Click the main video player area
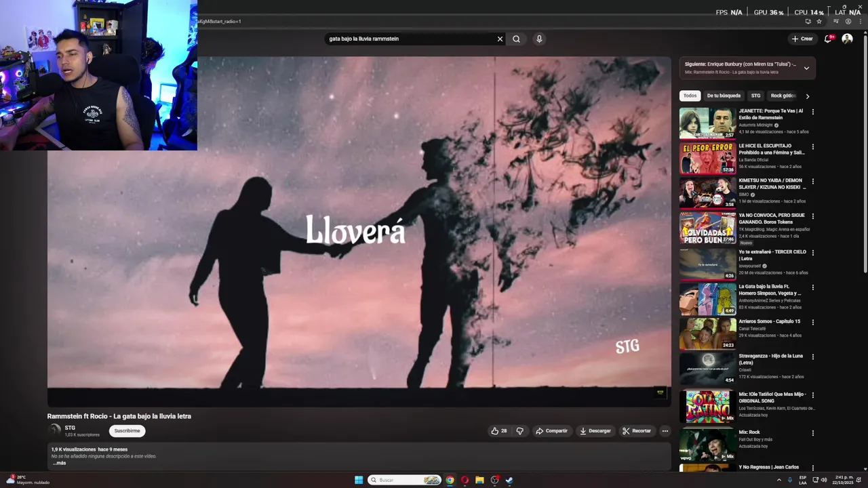 [x=359, y=231]
